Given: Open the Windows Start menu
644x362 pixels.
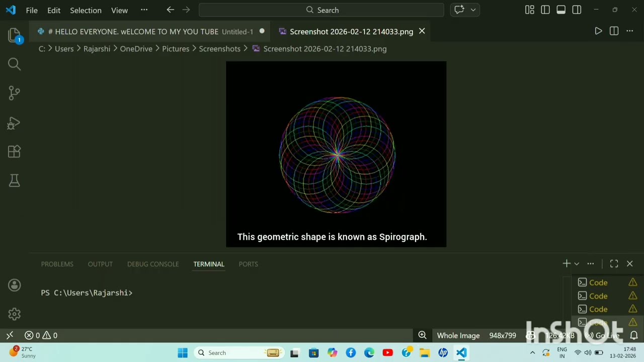Looking at the screenshot, I should pyautogui.click(x=183, y=352).
